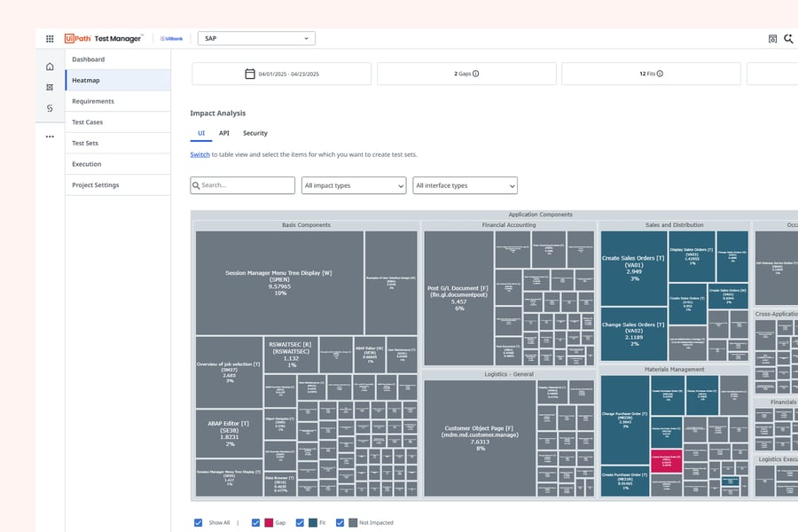The width and height of the screenshot is (798, 532).
Task: Select the Heatmap menu item
Action: [118, 81]
